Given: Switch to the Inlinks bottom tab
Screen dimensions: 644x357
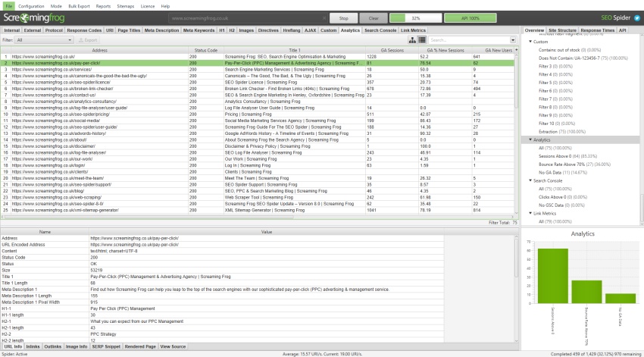Looking at the screenshot, I should click(33, 346).
